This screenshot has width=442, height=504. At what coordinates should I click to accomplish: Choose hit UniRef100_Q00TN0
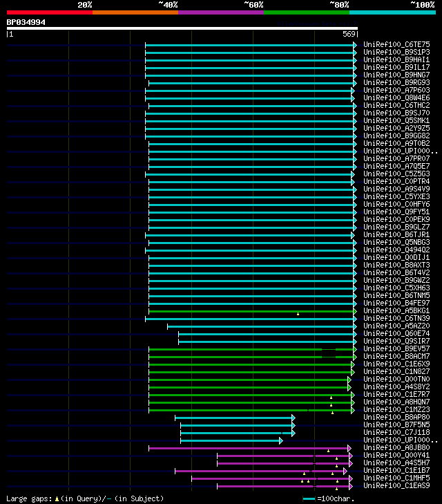(x=396, y=380)
